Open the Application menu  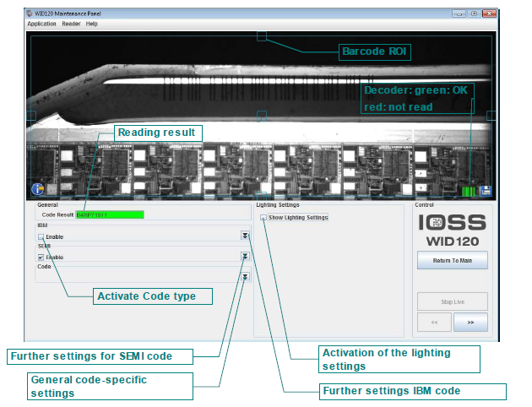41,24
